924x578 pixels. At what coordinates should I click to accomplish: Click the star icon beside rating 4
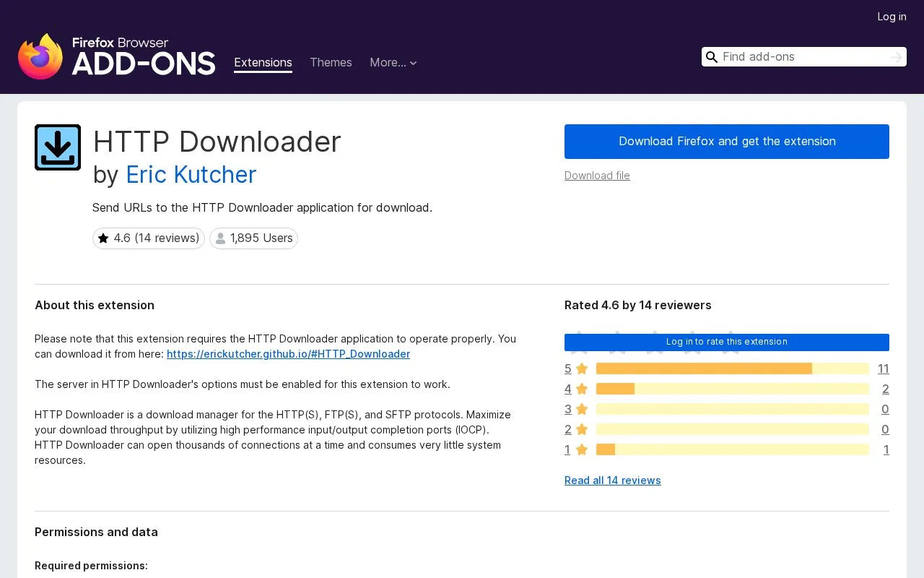pyautogui.click(x=582, y=389)
